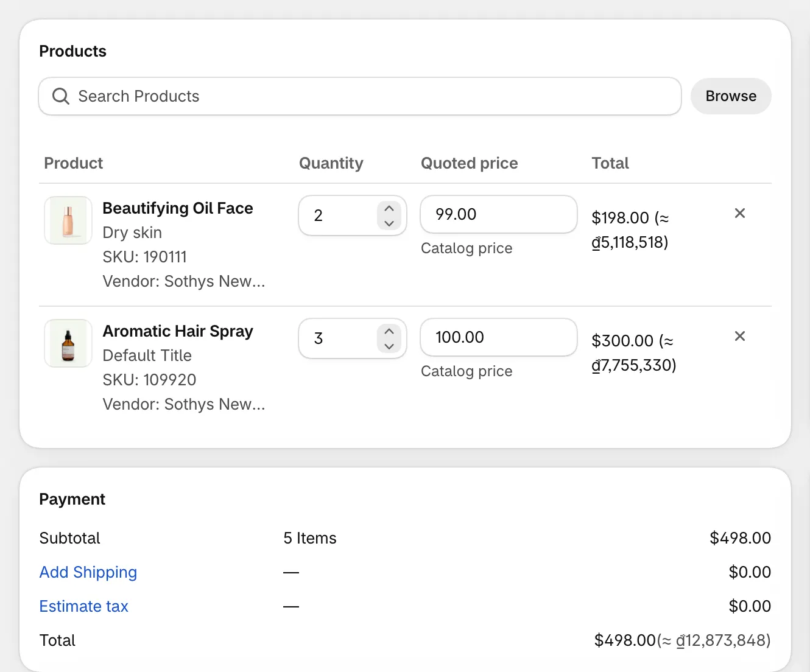Click vendor text under Aromatic Hair Spray

[184, 404]
